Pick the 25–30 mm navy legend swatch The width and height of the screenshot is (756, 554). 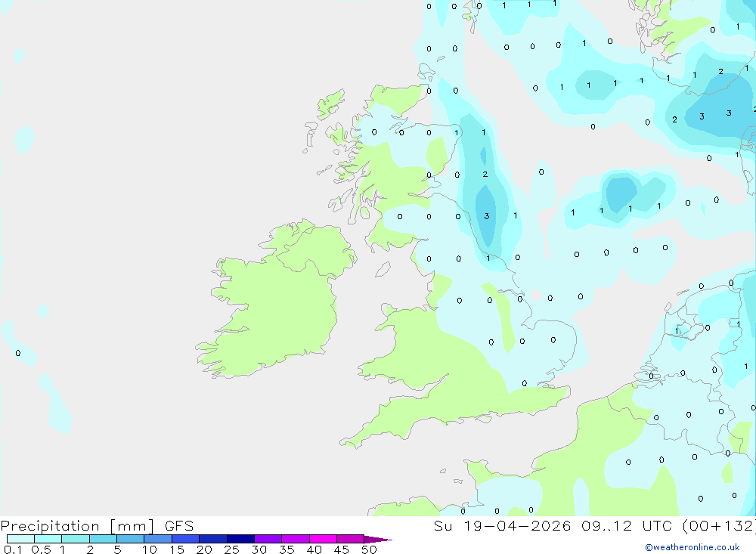click(240, 539)
